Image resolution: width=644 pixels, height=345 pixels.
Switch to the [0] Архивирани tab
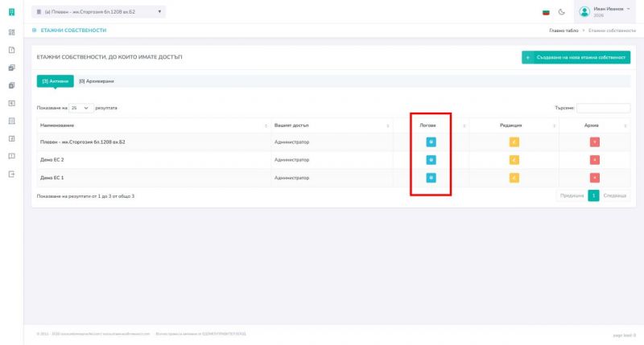tap(97, 81)
